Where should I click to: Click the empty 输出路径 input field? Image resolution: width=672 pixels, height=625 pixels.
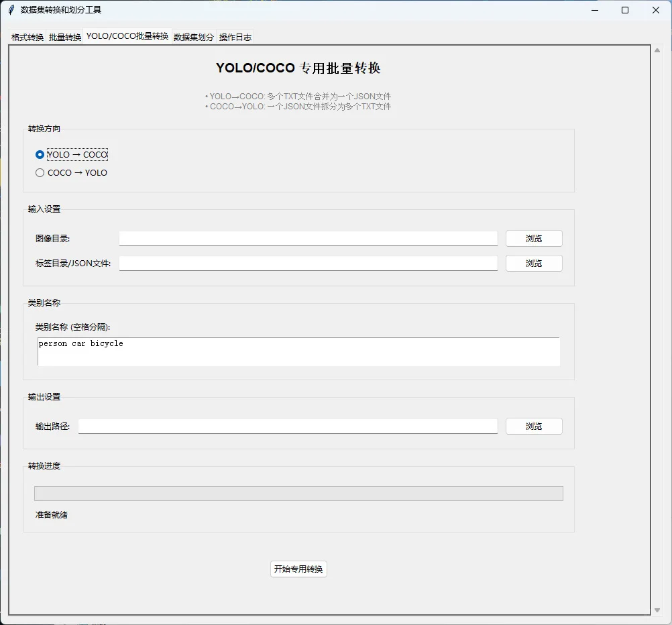tap(287, 426)
